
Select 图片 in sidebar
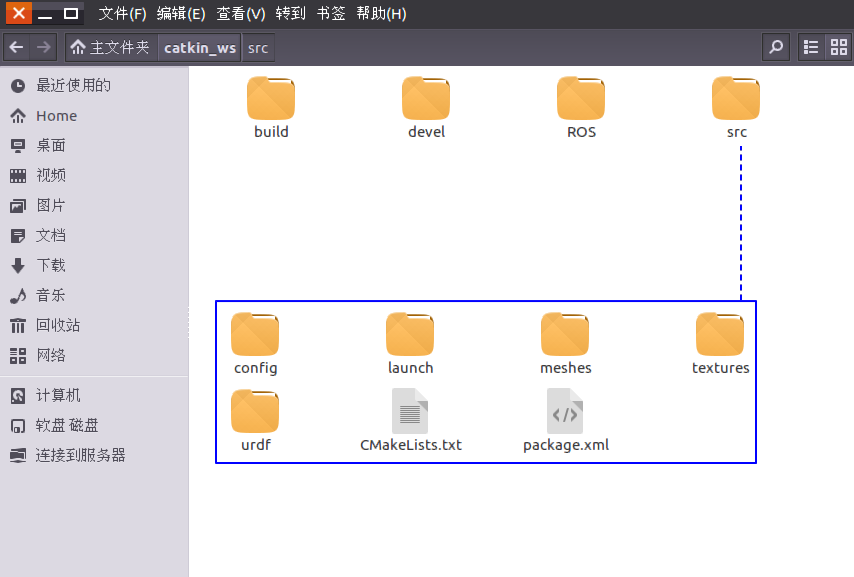coord(94,205)
